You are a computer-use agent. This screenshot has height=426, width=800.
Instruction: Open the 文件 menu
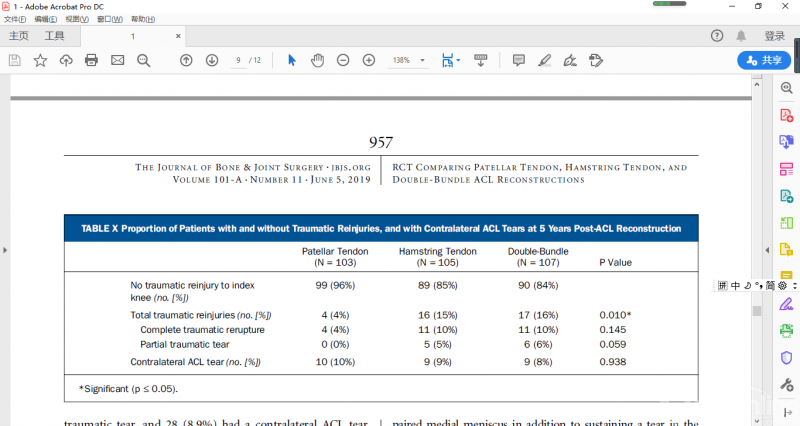point(15,19)
